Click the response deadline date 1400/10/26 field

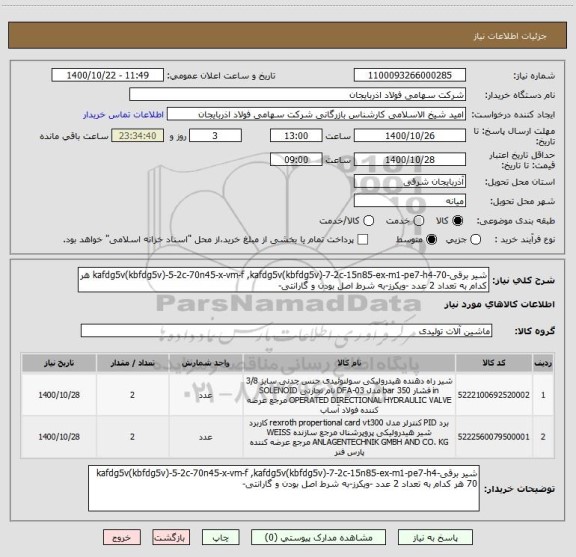tap(410, 136)
